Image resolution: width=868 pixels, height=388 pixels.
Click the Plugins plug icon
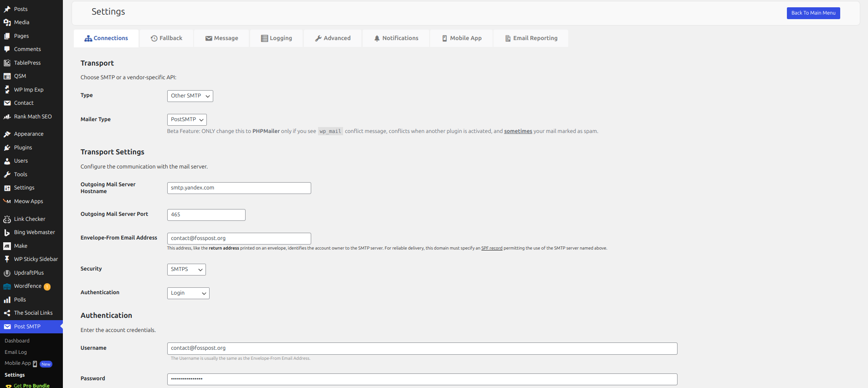[x=7, y=148]
